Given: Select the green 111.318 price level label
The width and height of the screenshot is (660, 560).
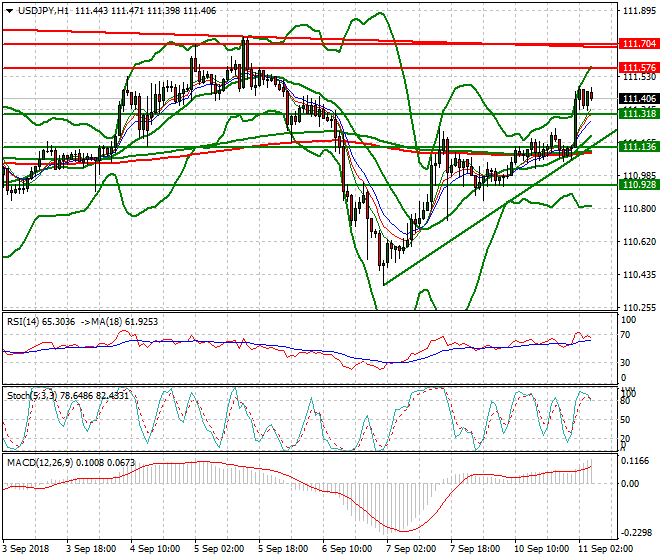Looking at the screenshot, I should [x=638, y=114].
